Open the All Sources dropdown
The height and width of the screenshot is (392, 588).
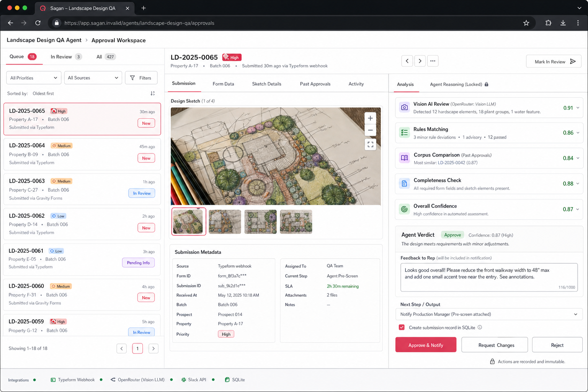pyautogui.click(x=93, y=78)
